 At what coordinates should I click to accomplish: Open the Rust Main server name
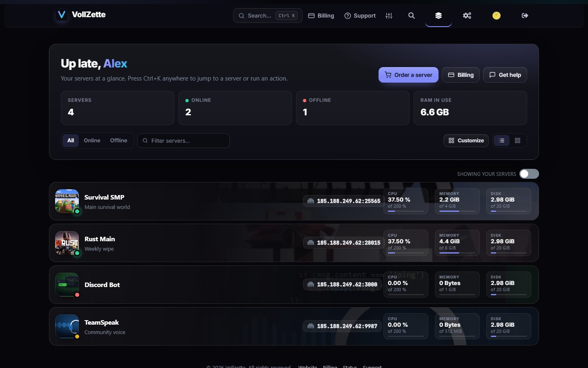click(100, 239)
